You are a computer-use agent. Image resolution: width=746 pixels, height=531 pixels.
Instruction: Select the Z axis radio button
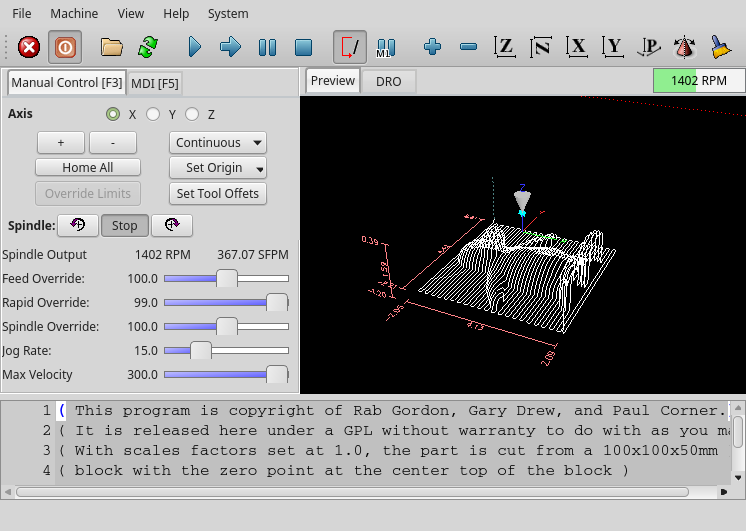(x=192, y=115)
